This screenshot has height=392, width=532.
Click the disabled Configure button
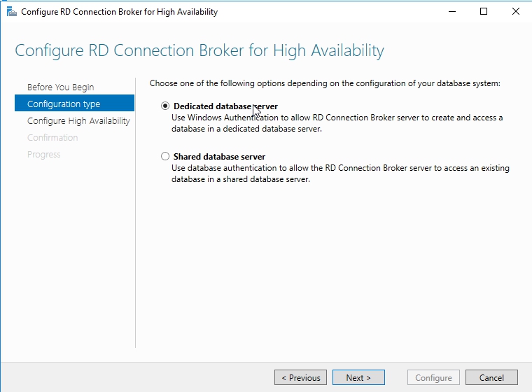[x=433, y=377]
